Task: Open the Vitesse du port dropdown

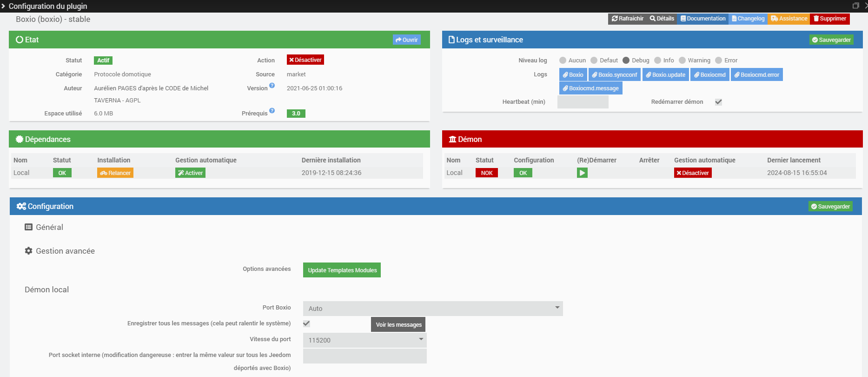Action: coord(365,340)
